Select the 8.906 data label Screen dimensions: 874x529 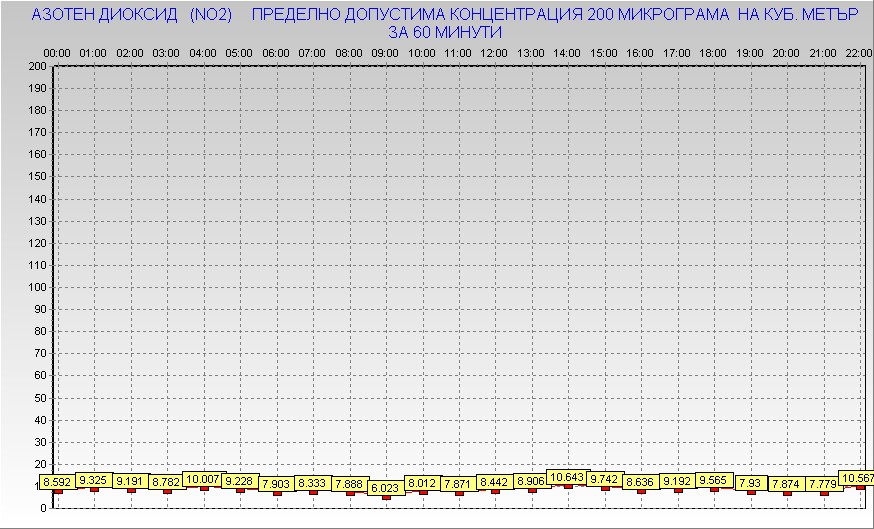pyautogui.click(x=531, y=481)
